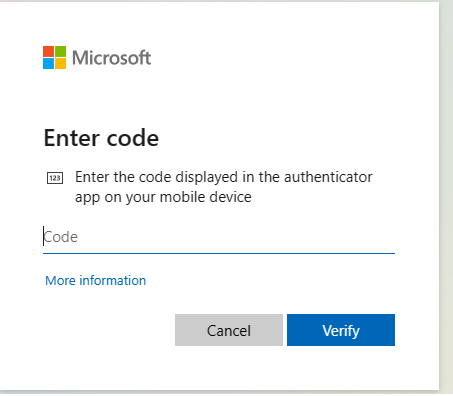This screenshot has height=396, width=453.
Task: Click the empty right end of the Code field
Action: pos(367,237)
